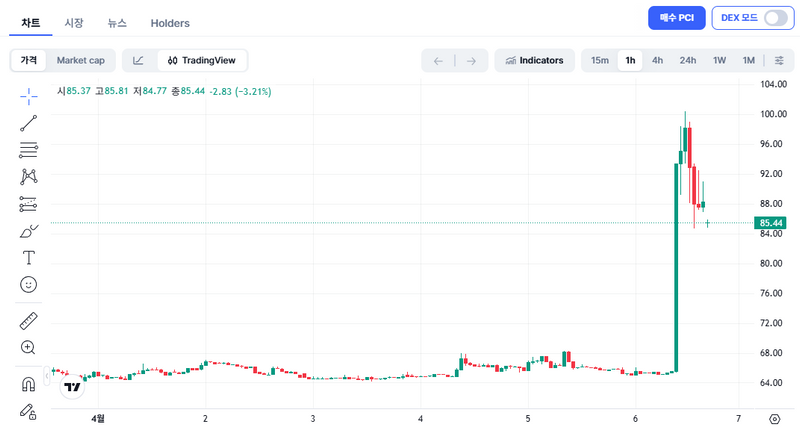Screen dimensions: 800x439
Task: Click the zoom in tool
Action: click(x=28, y=348)
